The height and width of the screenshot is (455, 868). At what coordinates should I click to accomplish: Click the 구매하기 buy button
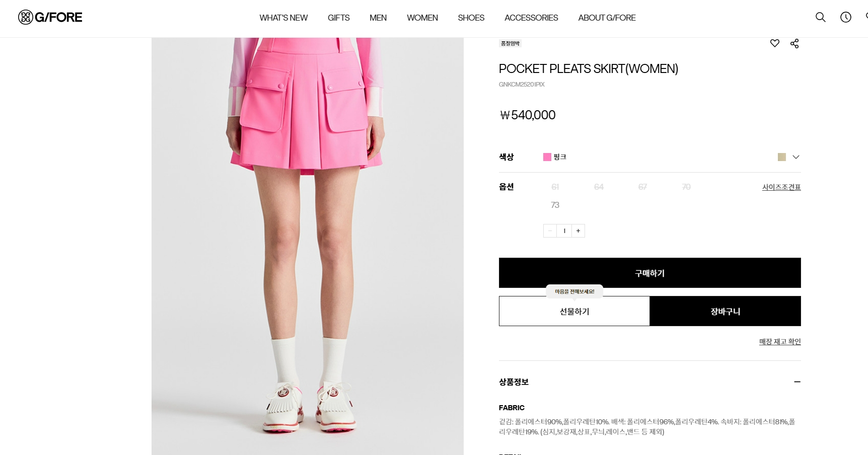point(649,273)
